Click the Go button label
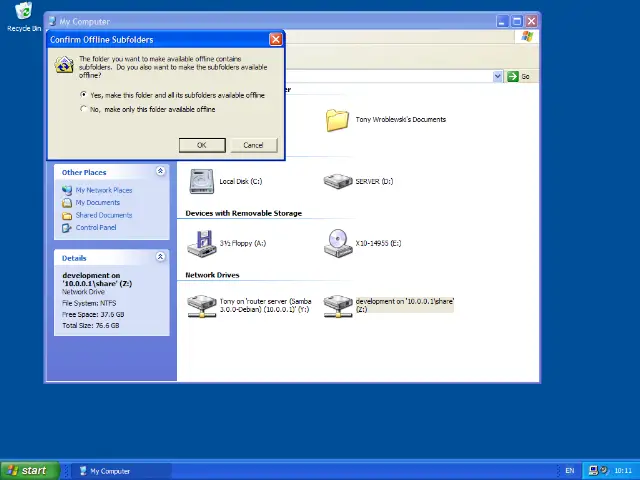Viewport: 640px width, 480px height. (526, 77)
